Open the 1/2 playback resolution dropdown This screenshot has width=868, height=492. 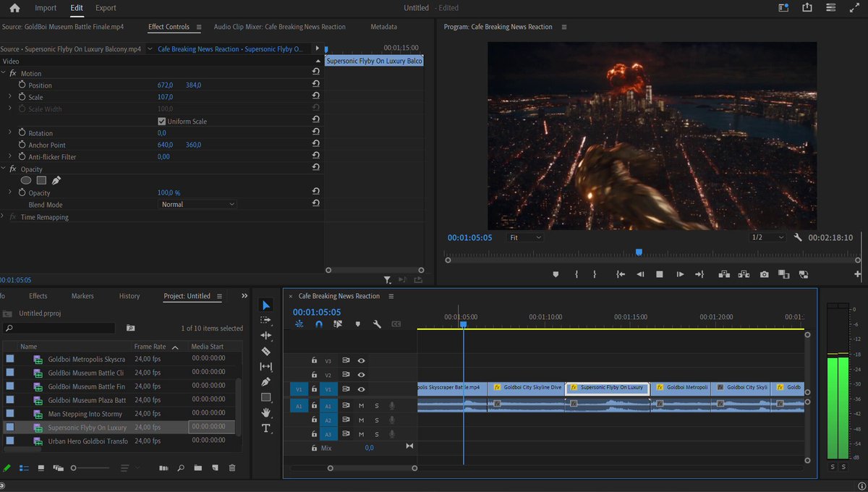pos(767,237)
